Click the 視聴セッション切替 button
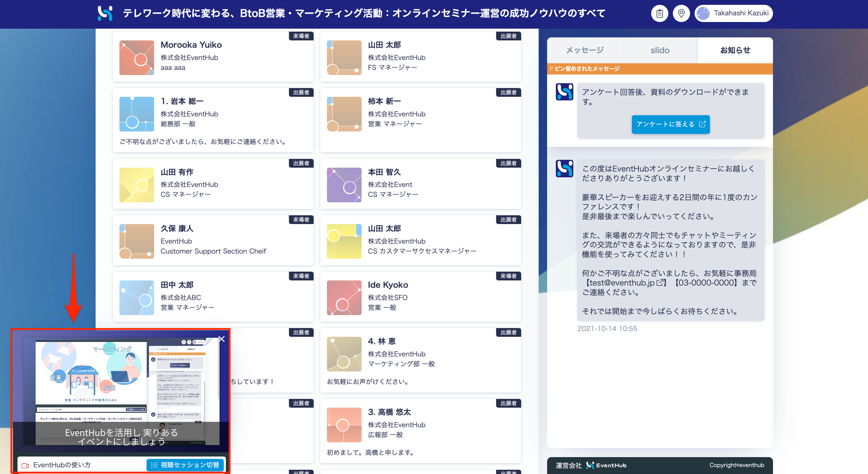The image size is (868, 474). [185, 465]
